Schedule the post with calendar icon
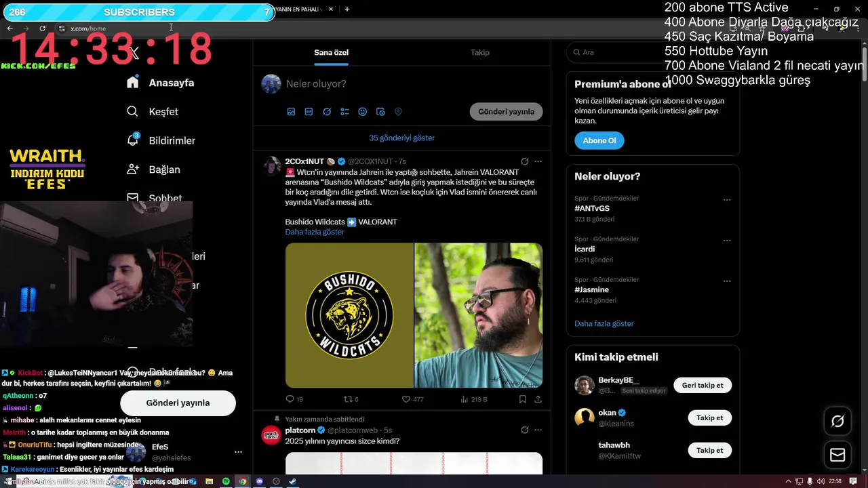This screenshot has height=488, width=868. (380, 112)
